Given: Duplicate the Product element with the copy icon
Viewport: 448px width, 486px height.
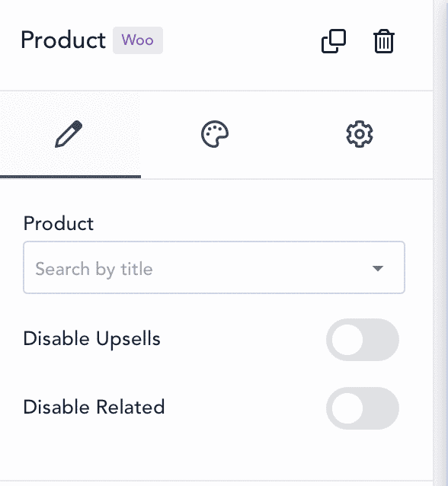Looking at the screenshot, I should [x=334, y=41].
